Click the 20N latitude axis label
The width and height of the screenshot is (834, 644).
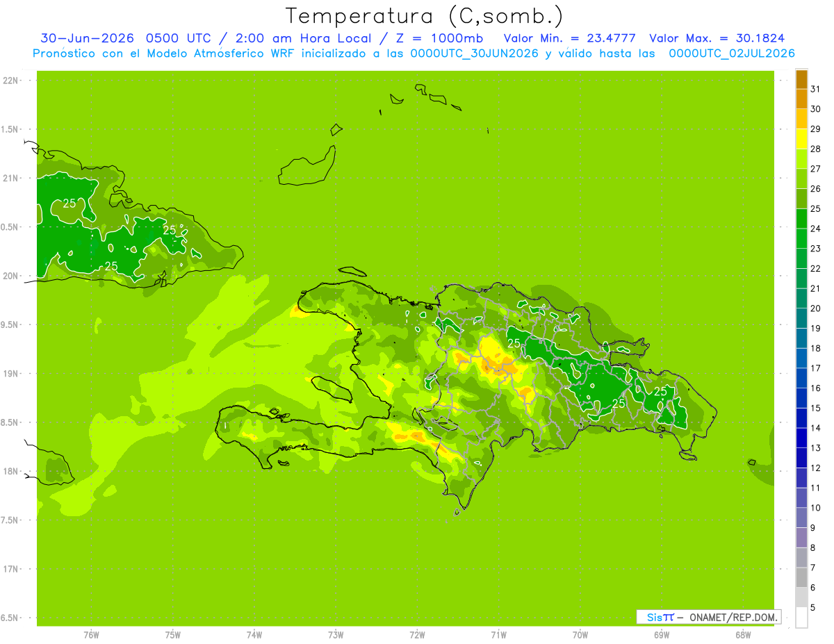tap(12, 276)
